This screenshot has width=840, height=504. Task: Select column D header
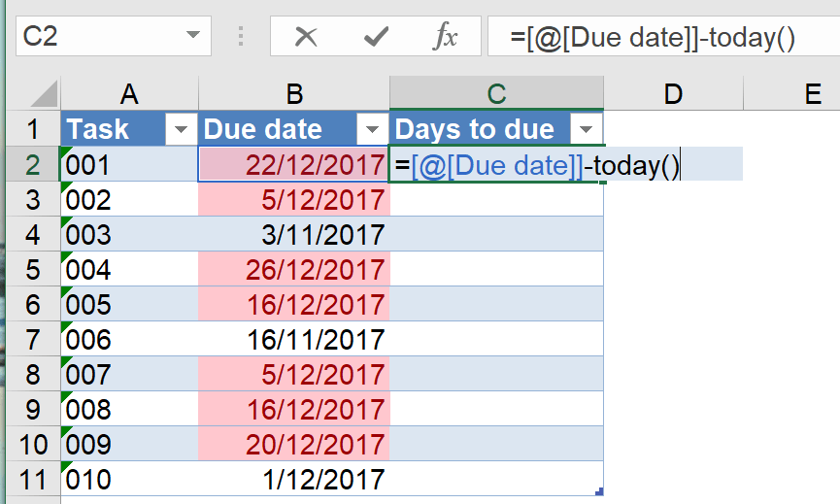(672, 93)
